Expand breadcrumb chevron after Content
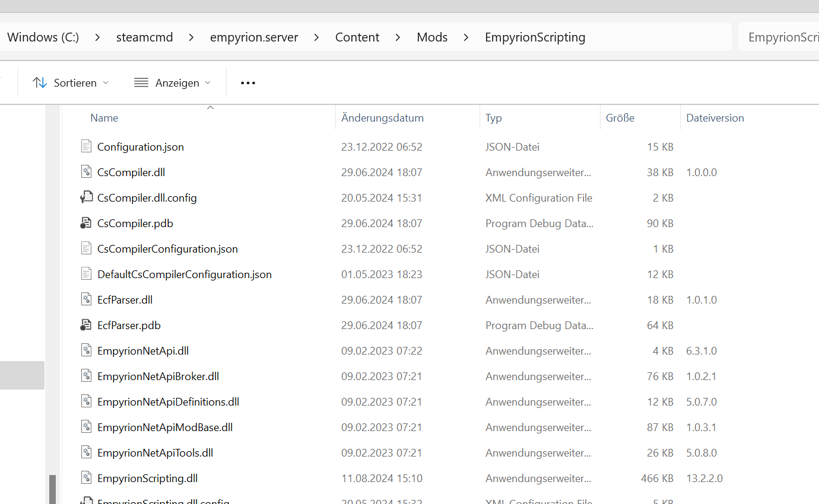819x504 pixels. click(x=398, y=37)
